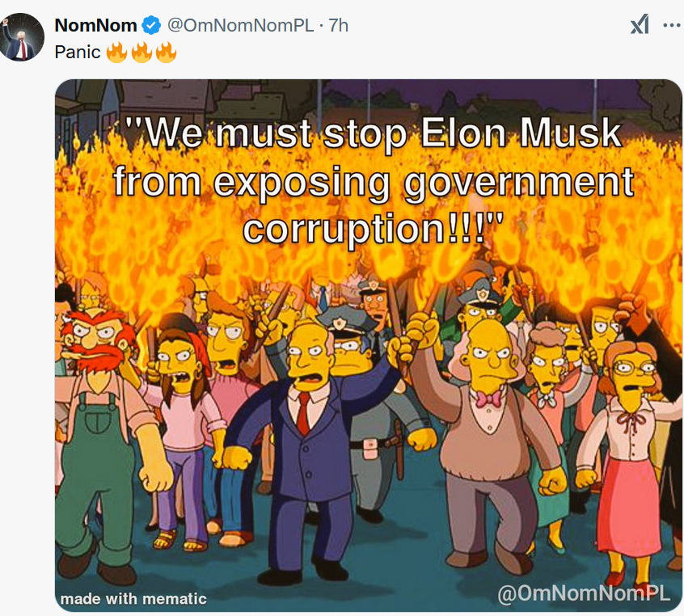
Task: Click the first fire emoji after Panic
Action: tap(116, 52)
